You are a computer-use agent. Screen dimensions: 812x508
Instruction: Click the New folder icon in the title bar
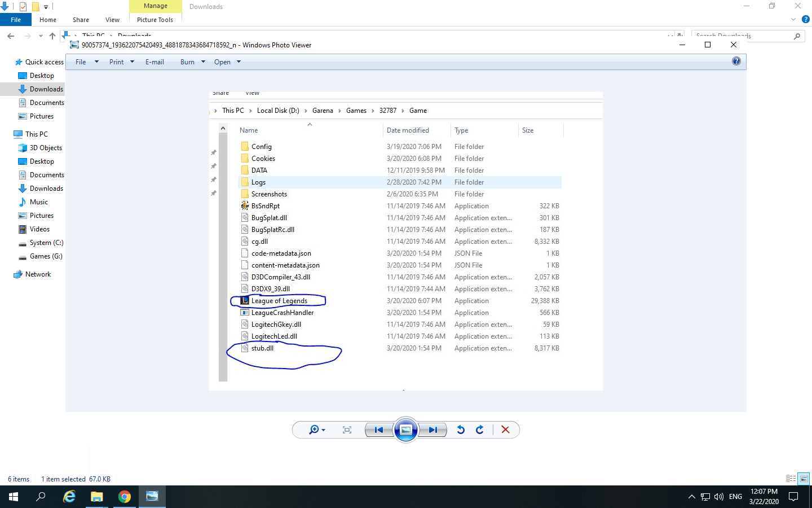point(36,7)
